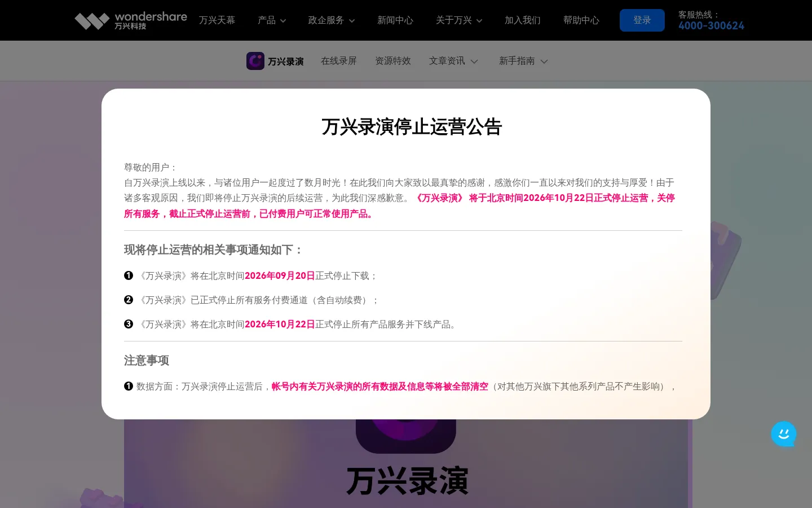Click the 尊敬的用户 greeting line
Viewport: 812px width, 508px height.
(x=151, y=168)
